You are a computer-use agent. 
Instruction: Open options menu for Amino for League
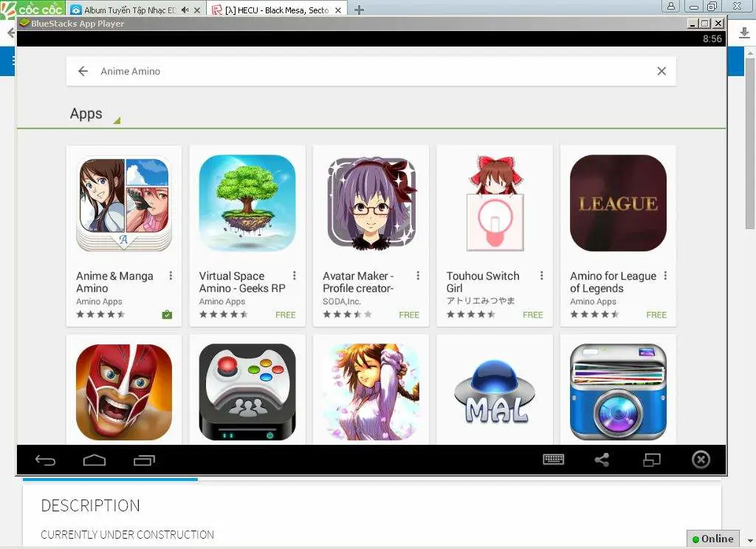tap(665, 276)
